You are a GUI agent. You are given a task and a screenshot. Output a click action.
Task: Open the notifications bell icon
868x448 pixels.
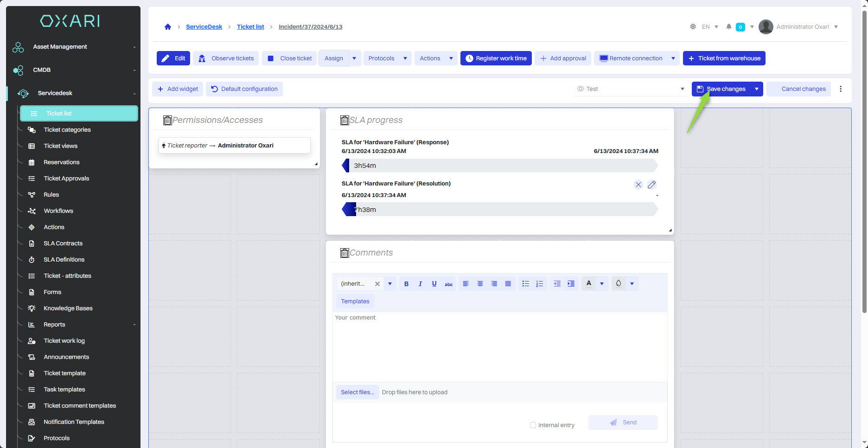(x=728, y=27)
